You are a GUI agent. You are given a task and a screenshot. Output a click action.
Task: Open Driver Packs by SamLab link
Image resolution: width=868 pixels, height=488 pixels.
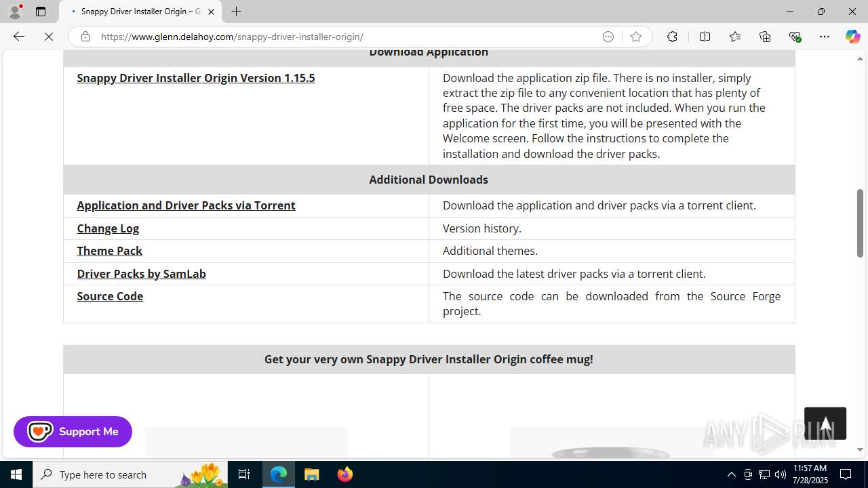point(141,274)
